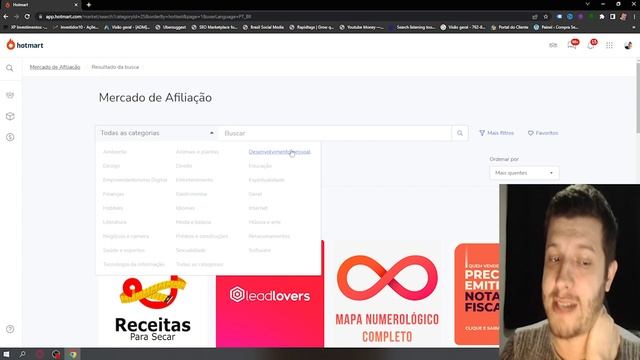Select category Relacionamentos
Screen dimensions: 640x360
(x=269, y=236)
